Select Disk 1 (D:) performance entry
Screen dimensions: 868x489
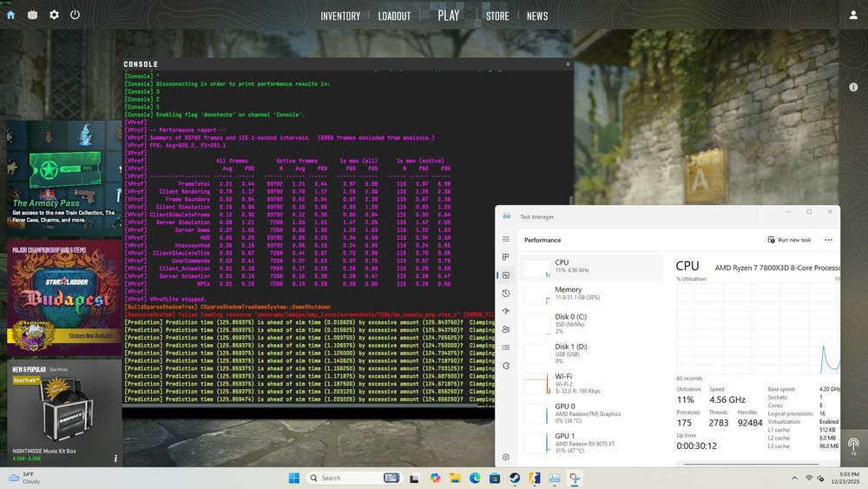(x=592, y=354)
